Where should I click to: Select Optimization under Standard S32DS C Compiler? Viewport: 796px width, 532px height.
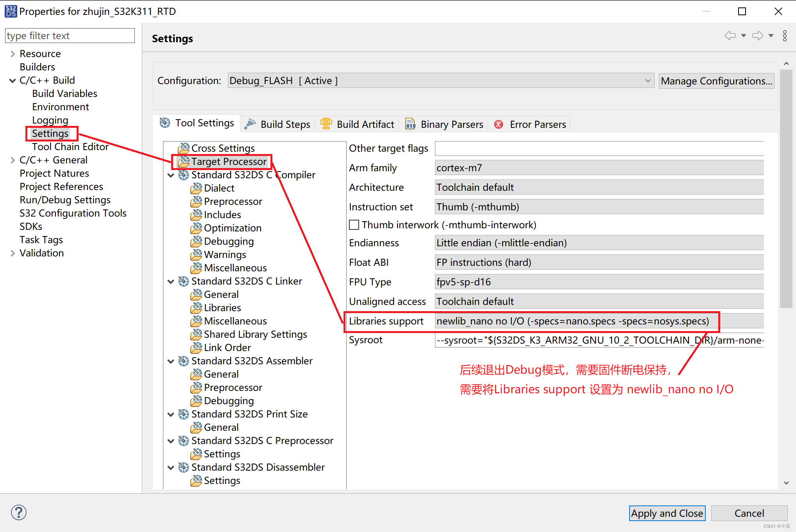point(233,227)
